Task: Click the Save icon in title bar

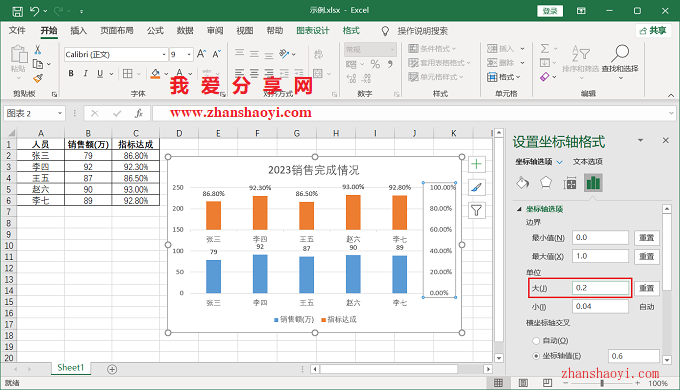Action: (x=17, y=11)
